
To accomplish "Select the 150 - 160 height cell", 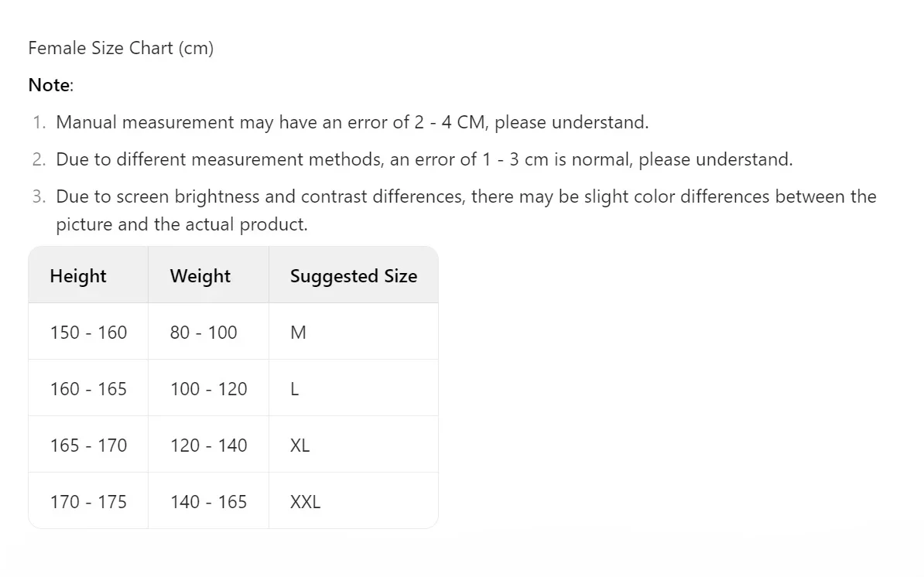I will 88,333.
